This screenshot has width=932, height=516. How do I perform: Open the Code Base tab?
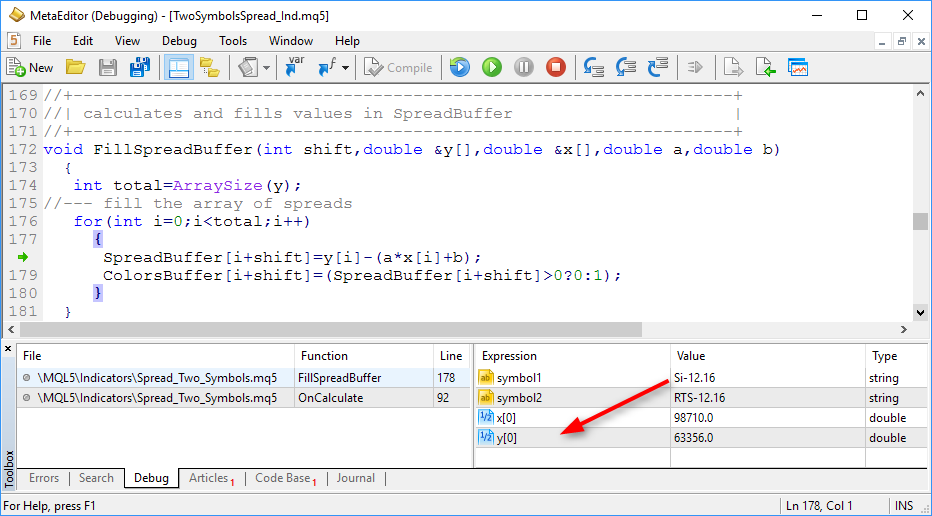[286, 478]
